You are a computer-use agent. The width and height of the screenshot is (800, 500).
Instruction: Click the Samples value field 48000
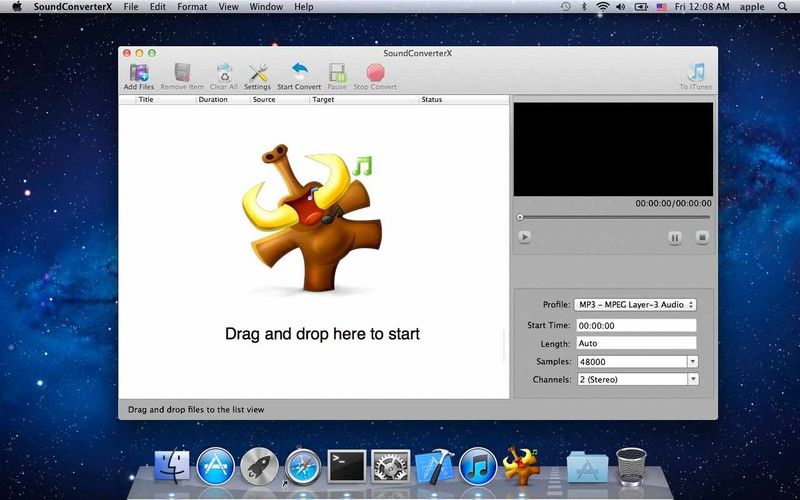[x=632, y=362]
